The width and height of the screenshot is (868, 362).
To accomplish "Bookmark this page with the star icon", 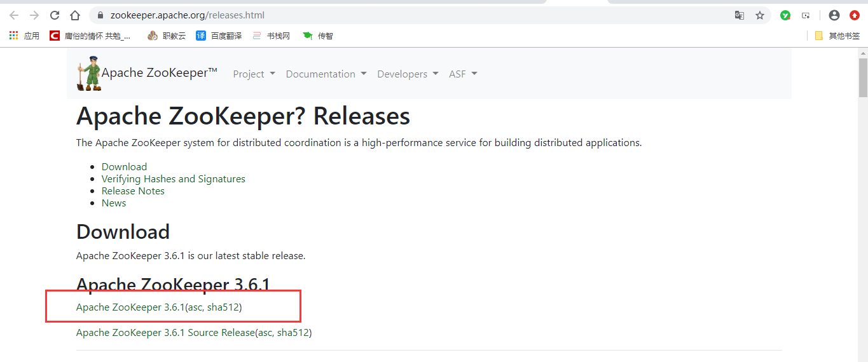I will point(760,15).
